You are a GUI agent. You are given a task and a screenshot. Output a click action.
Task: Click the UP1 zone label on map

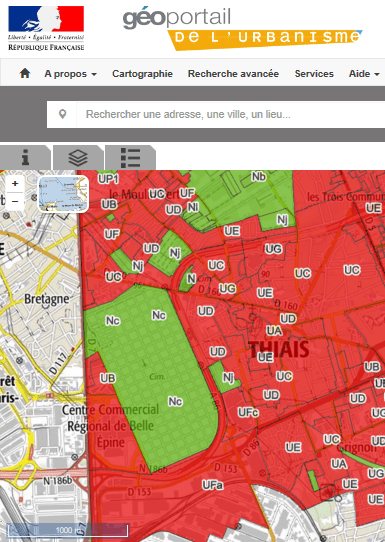[x=109, y=179]
